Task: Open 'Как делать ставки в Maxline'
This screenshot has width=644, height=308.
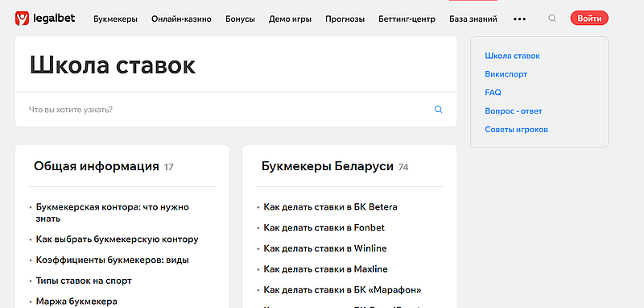Action: (326, 269)
